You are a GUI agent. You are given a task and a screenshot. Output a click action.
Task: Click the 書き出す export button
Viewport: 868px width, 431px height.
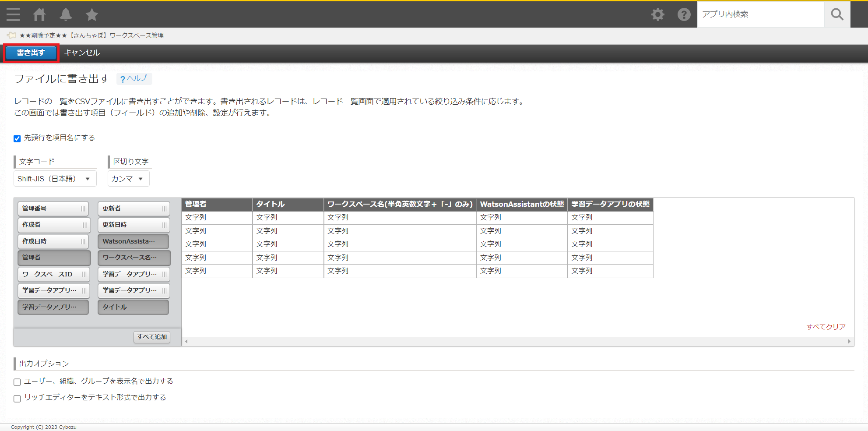coord(31,53)
